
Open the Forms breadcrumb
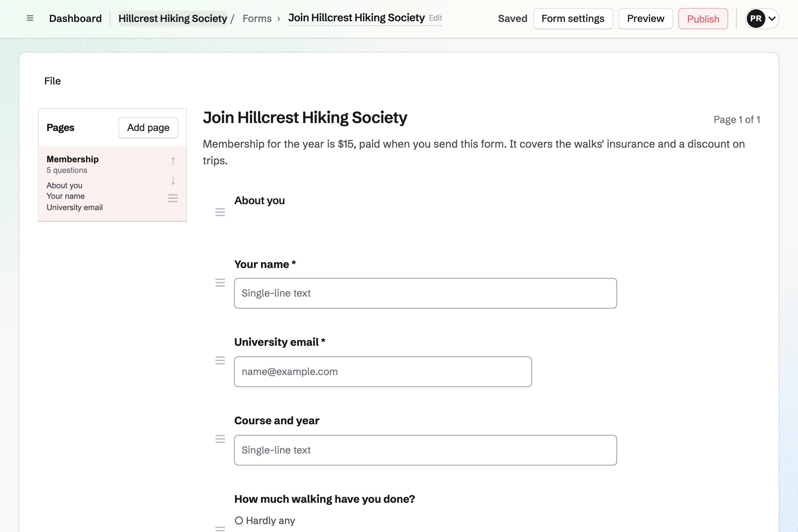pyautogui.click(x=257, y=18)
